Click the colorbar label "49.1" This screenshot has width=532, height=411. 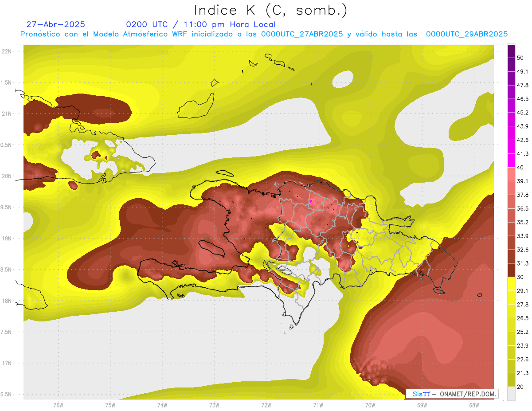click(x=522, y=71)
